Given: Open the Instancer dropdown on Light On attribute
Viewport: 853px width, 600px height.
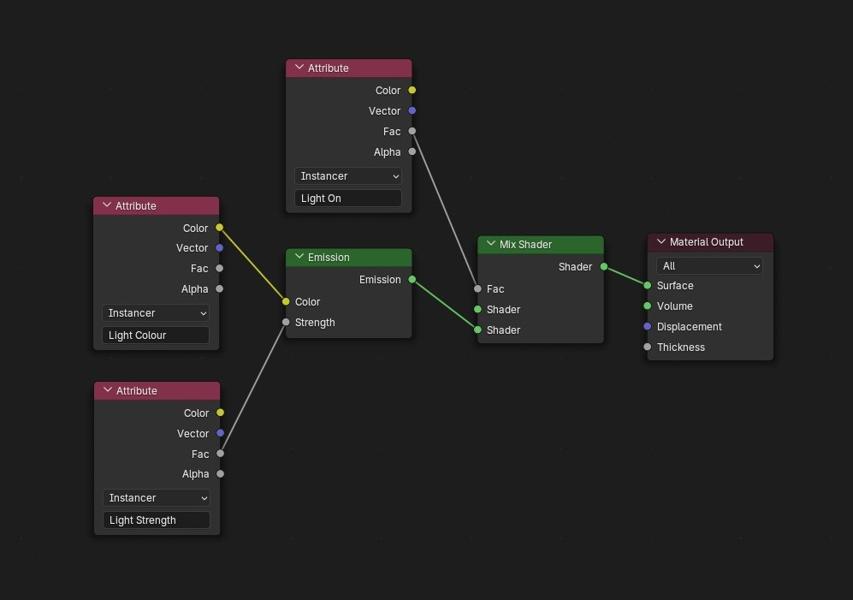Looking at the screenshot, I should coord(347,176).
